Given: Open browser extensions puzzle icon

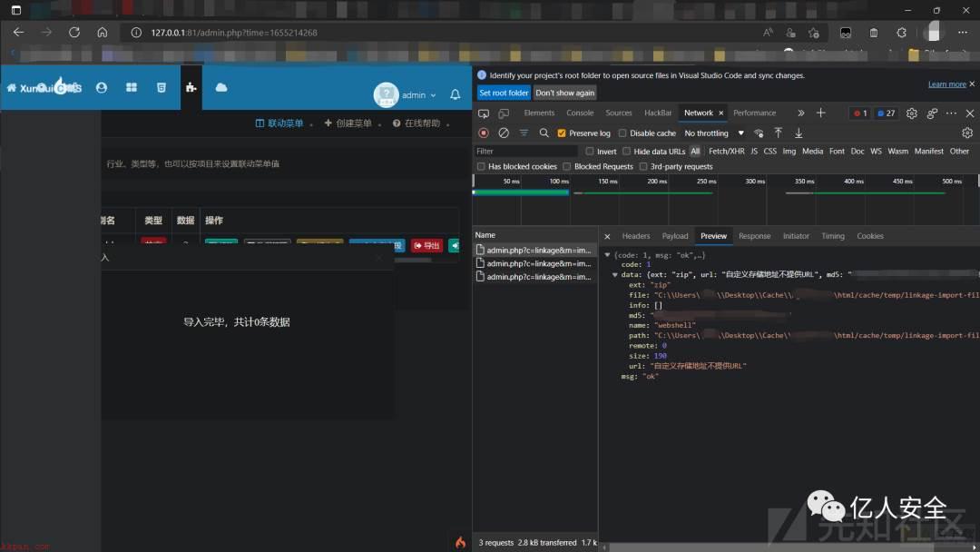Looking at the screenshot, I should point(901,32).
